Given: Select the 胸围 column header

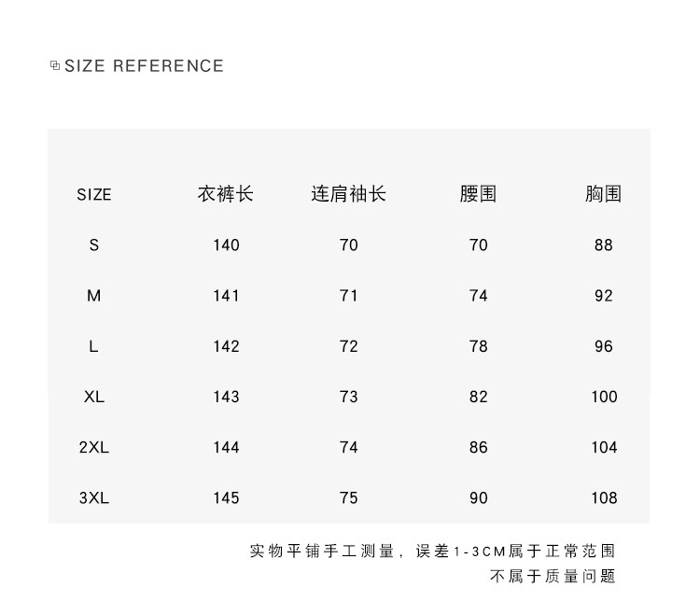Looking at the screenshot, I should [x=603, y=194].
